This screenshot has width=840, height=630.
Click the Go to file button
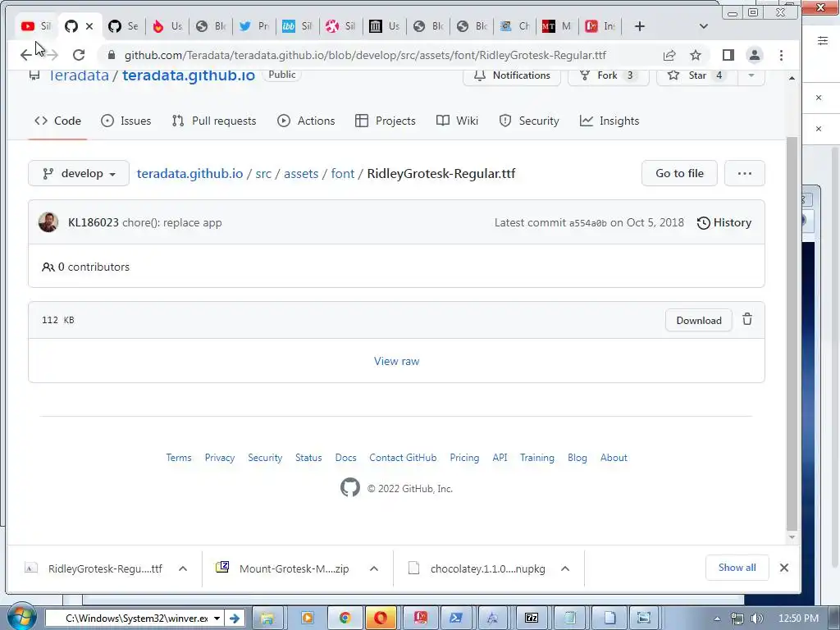click(679, 174)
